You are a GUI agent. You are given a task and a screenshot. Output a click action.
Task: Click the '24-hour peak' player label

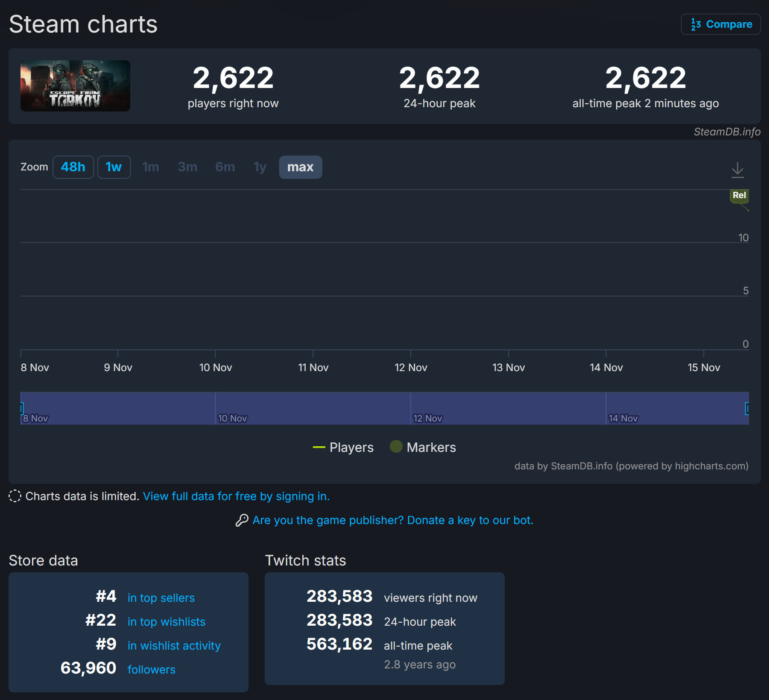439,103
